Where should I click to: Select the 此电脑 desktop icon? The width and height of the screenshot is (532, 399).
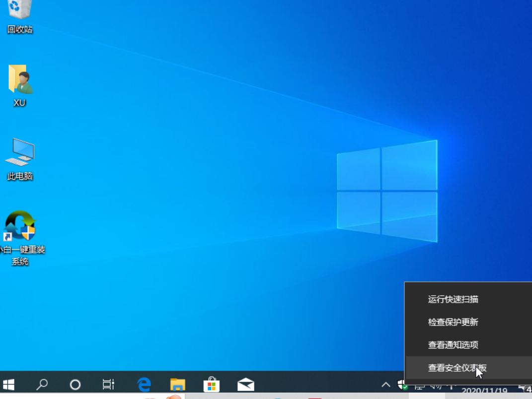[20, 155]
